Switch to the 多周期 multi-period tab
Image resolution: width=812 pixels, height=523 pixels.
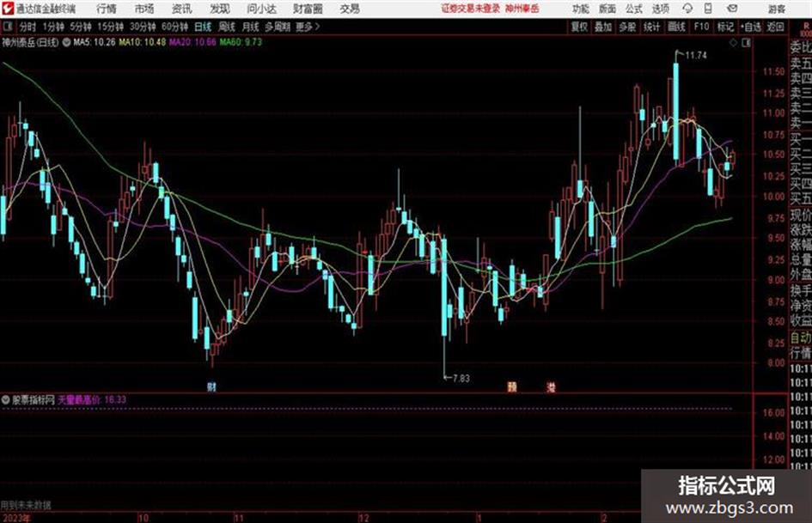[278, 27]
